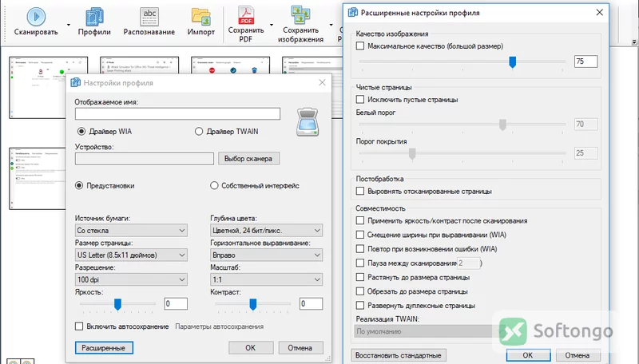Screen dimensions: 639x364
Task: Click OK in Расширенные настройки dialog
Action: pos(528,355)
